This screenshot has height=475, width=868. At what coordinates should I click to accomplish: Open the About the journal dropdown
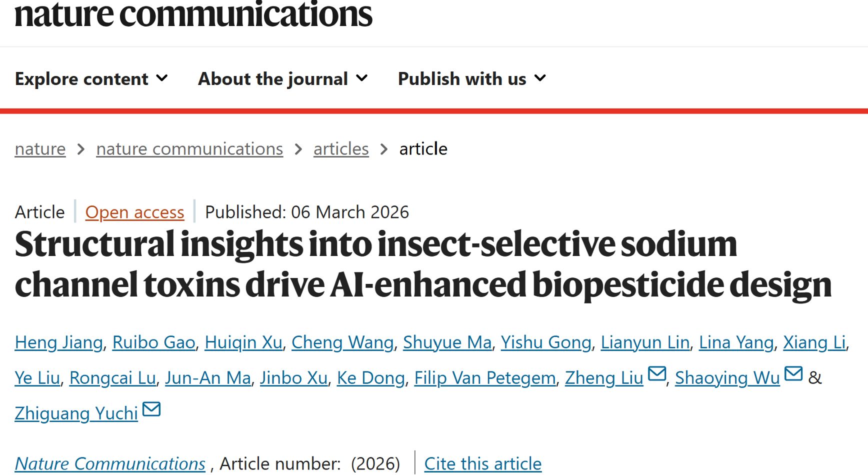[283, 79]
